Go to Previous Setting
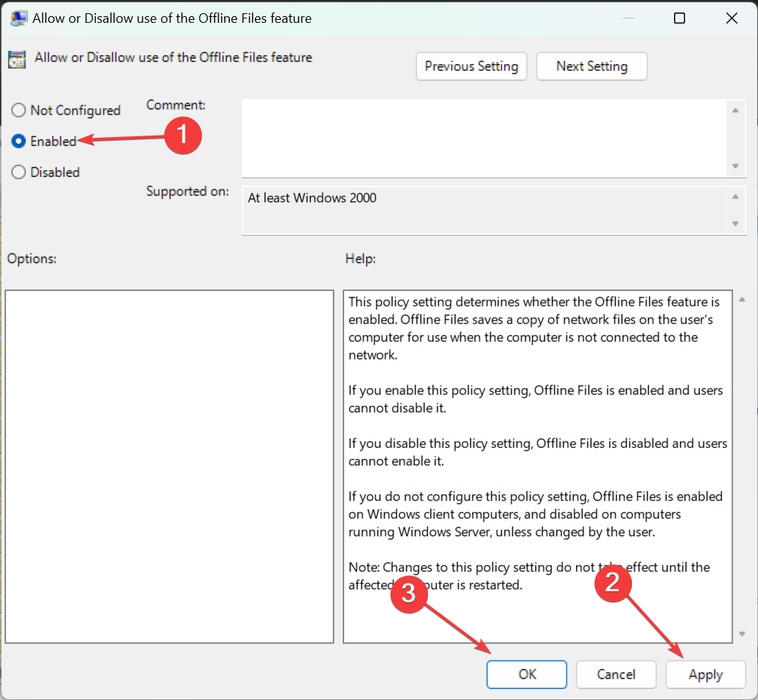 pos(471,66)
